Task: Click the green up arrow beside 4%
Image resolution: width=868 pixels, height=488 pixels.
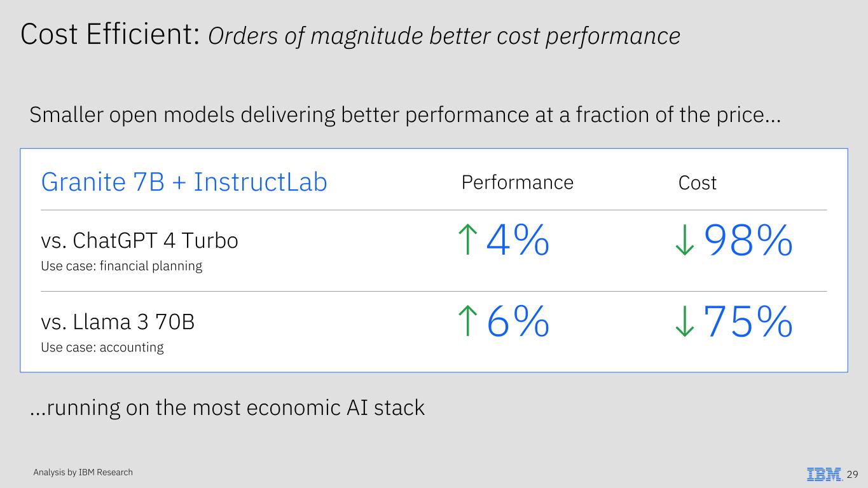Action: pyautogui.click(x=467, y=240)
